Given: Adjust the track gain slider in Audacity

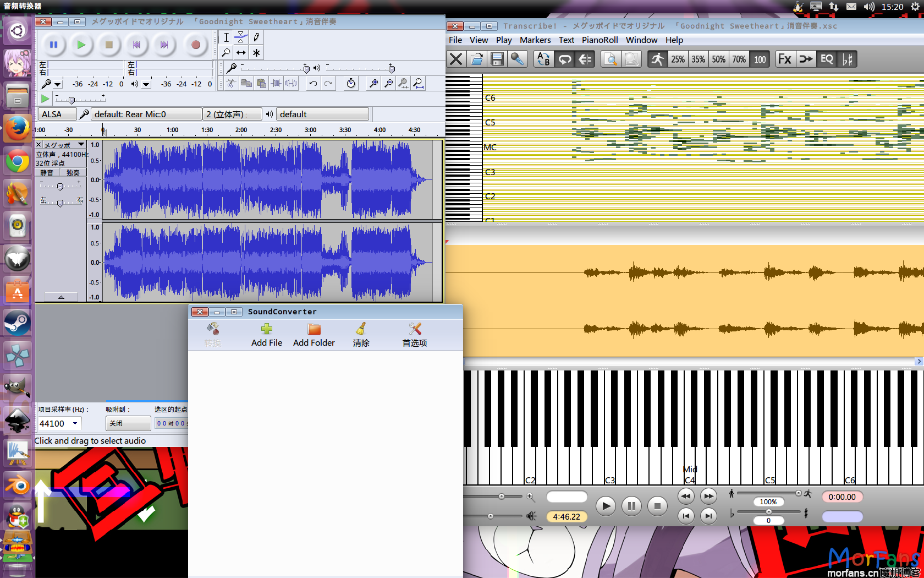Looking at the screenshot, I should pyautogui.click(x=60, y=187).
